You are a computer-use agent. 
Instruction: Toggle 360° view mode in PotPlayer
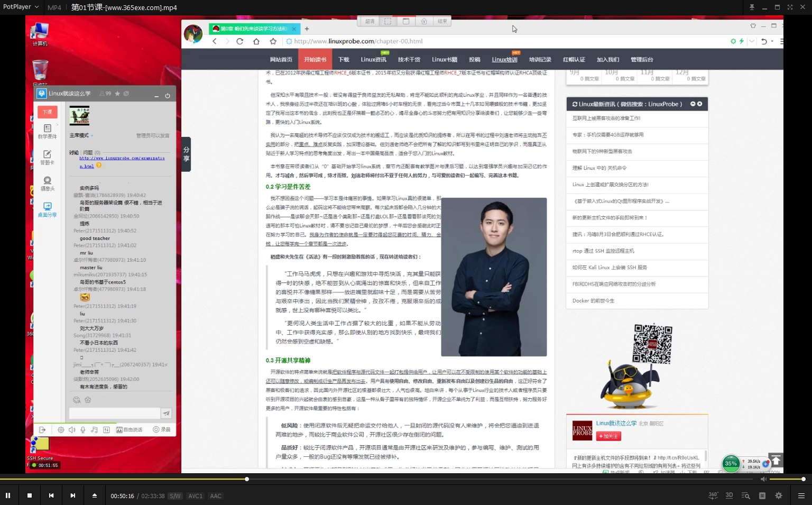tap(712, 495)
